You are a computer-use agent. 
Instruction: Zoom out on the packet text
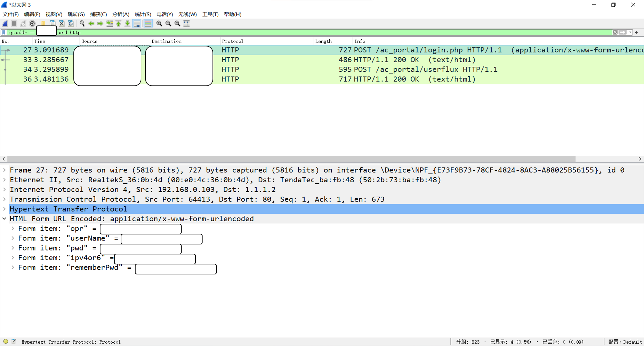click(168, 24)
